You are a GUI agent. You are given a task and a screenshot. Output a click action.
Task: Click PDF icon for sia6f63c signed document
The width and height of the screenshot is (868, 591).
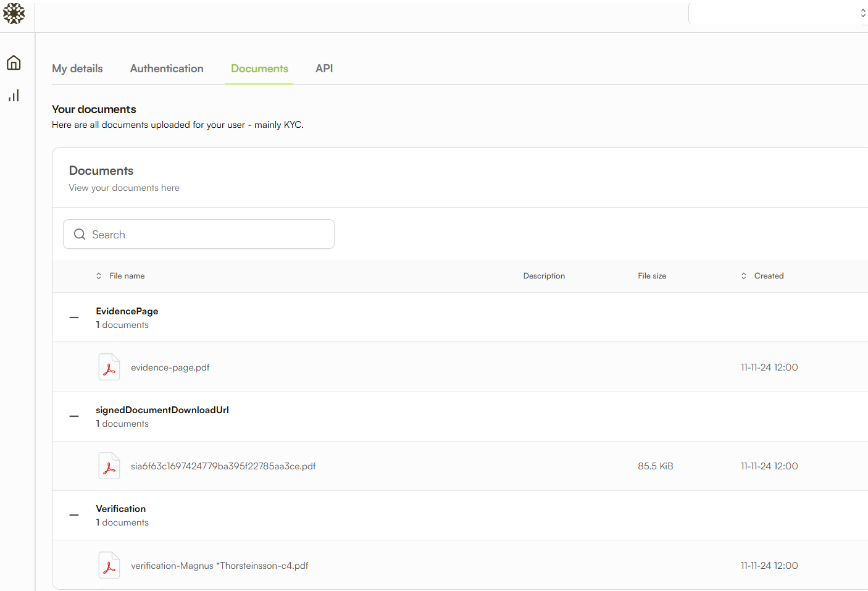click(109, 466)
